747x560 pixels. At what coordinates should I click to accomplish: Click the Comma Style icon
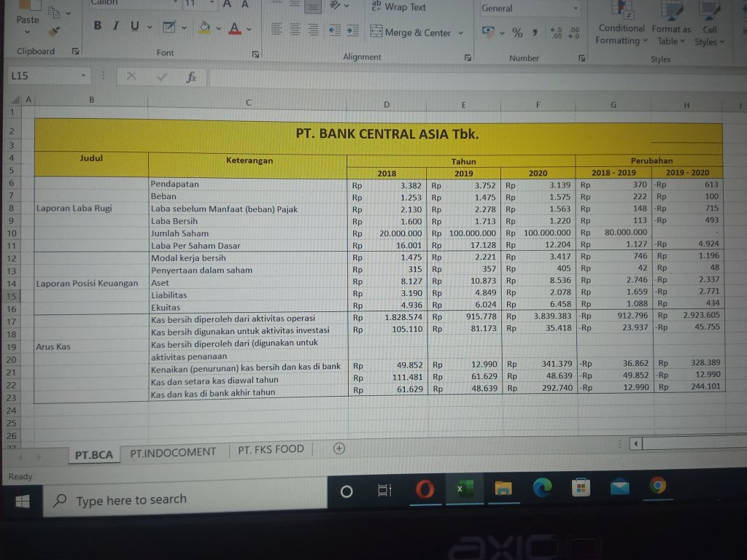(535, 33)
